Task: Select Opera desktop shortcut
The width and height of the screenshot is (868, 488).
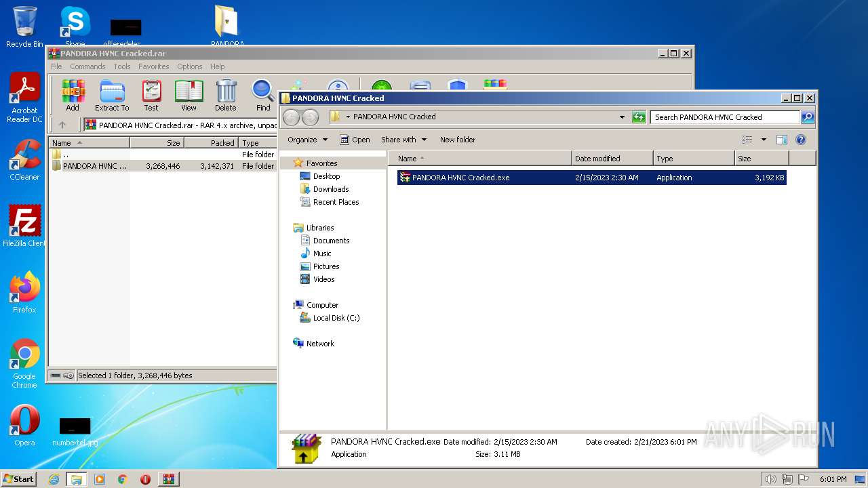Action: pyautogui.click(x=24, y=426)
